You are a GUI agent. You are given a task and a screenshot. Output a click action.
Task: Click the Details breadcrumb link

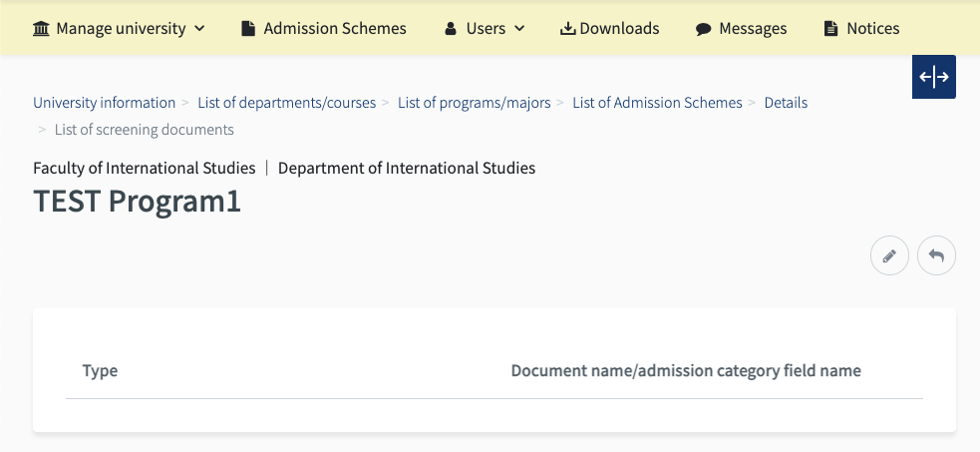pos(786,102)
